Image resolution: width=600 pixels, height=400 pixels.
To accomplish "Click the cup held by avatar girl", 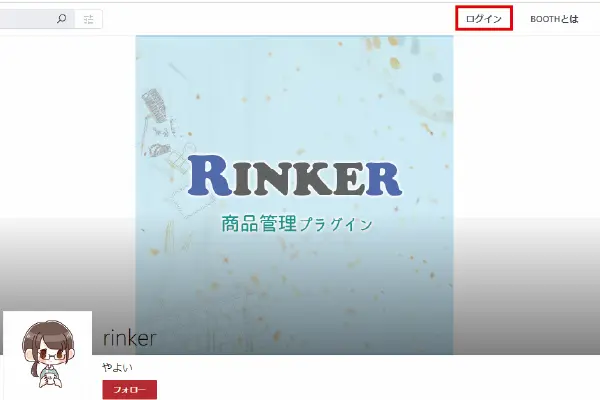I will tap(49, 379).
